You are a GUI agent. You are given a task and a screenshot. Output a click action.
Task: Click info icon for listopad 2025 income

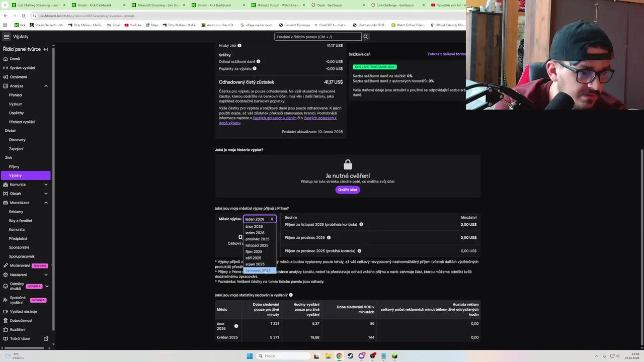coord(361,224)
